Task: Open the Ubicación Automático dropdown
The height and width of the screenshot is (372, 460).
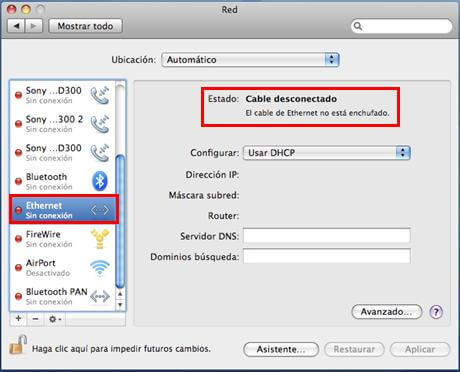Action: (x=250, y=60)
